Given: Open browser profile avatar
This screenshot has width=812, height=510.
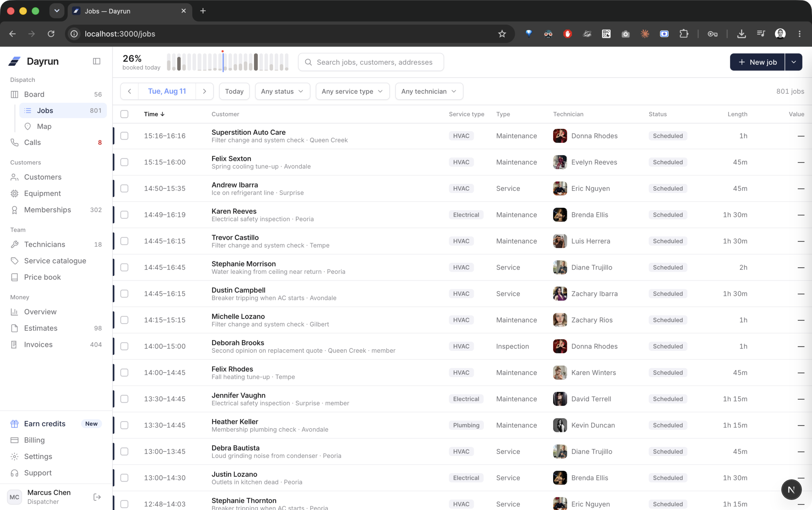Looking at the screenshot, I should click(x=780, y=34).
